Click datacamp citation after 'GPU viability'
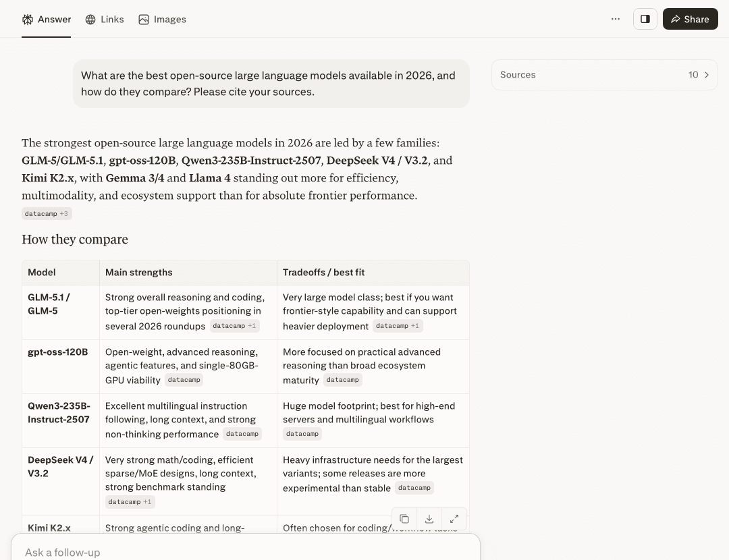 [x=184, y=380]
